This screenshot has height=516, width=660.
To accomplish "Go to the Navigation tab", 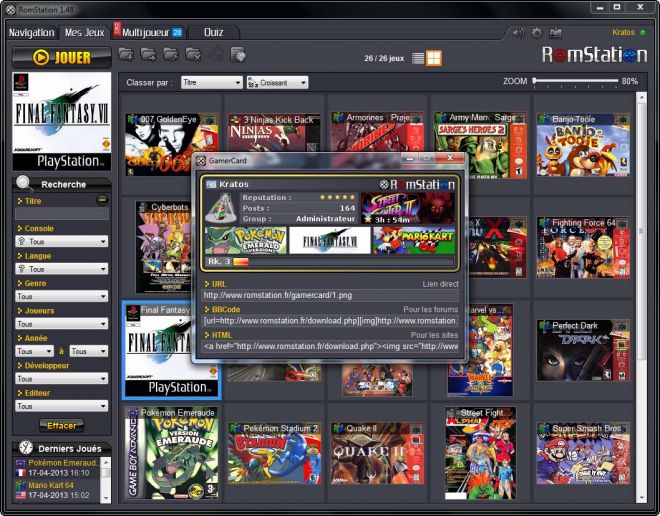I will pyautogui.click(x=31, y=32).
